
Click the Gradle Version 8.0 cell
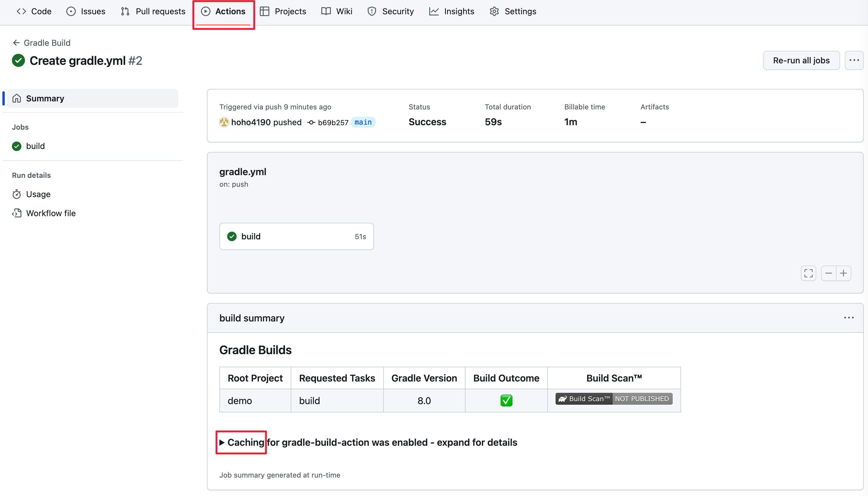pyautogui.click(x=424, y=401)
